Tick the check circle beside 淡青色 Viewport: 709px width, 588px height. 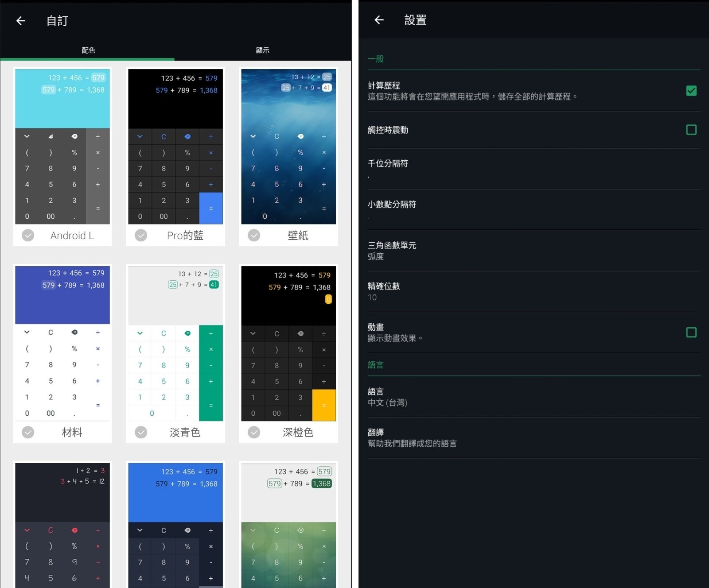tap(141, 432)
